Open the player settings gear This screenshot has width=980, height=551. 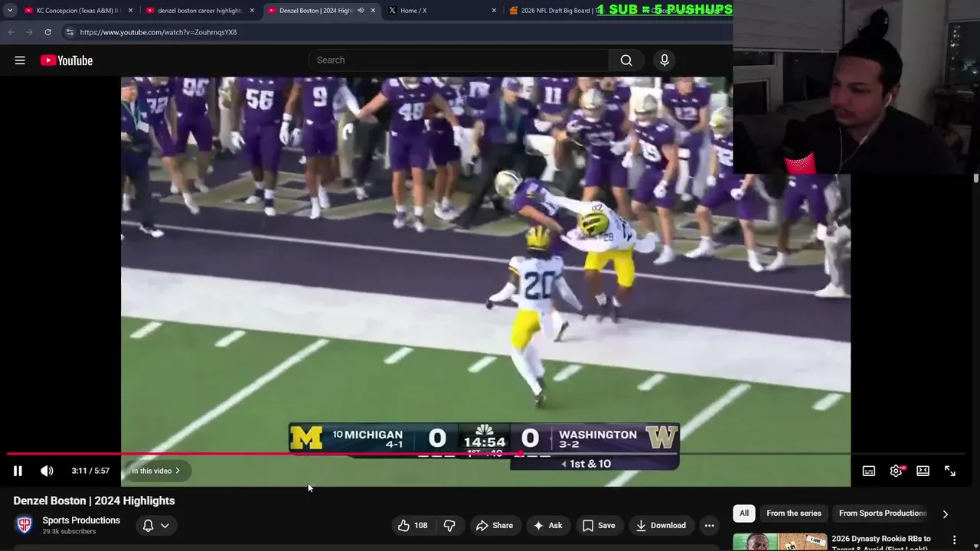[896, 471]
